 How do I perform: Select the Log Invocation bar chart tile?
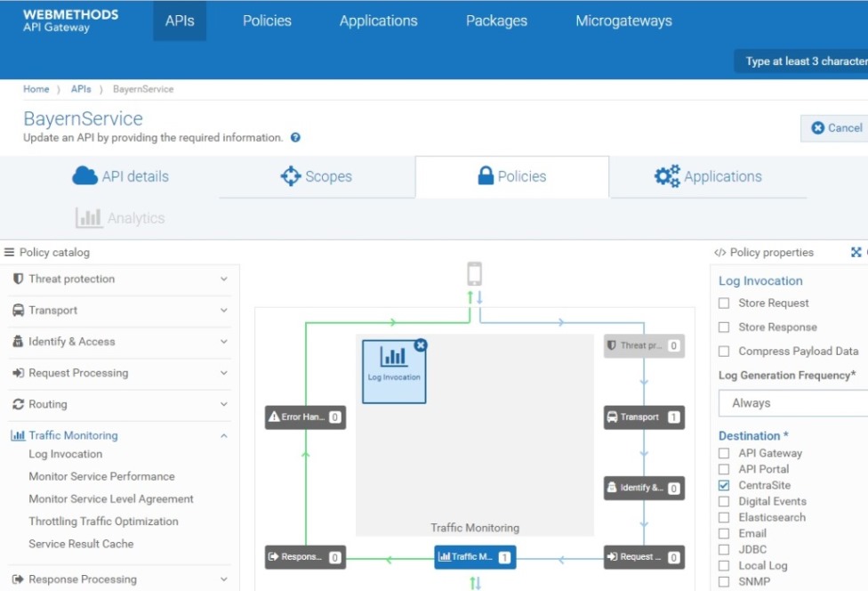394,371
